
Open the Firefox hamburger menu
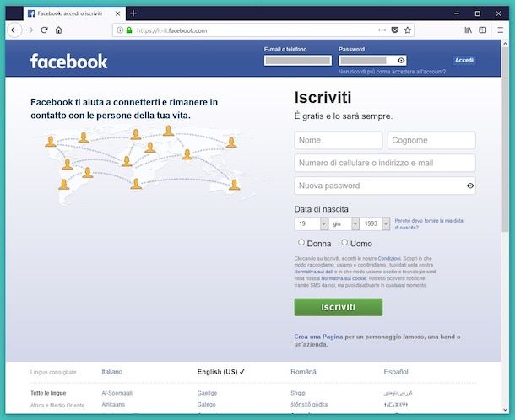click(x=500, y=30)
